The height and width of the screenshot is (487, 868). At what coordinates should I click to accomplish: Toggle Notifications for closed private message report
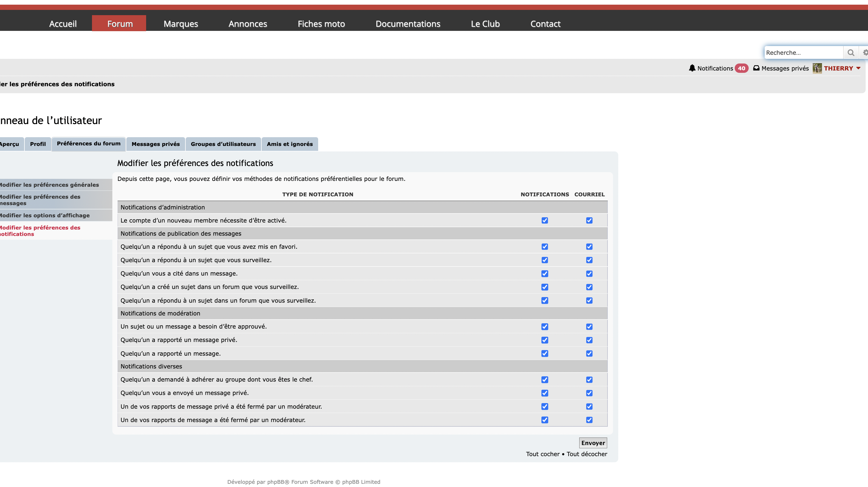[545, 406]
